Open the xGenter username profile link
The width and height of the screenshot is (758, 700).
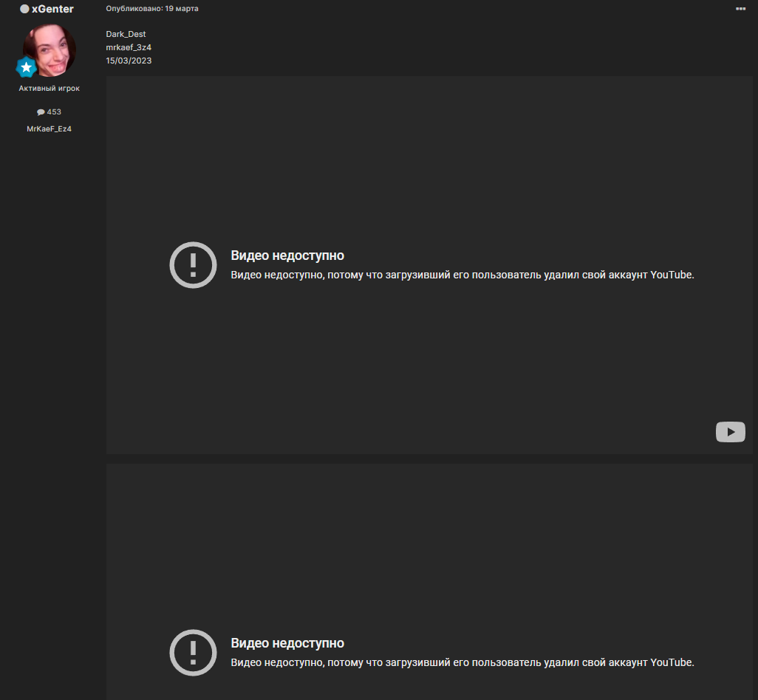tap(52, 9)
